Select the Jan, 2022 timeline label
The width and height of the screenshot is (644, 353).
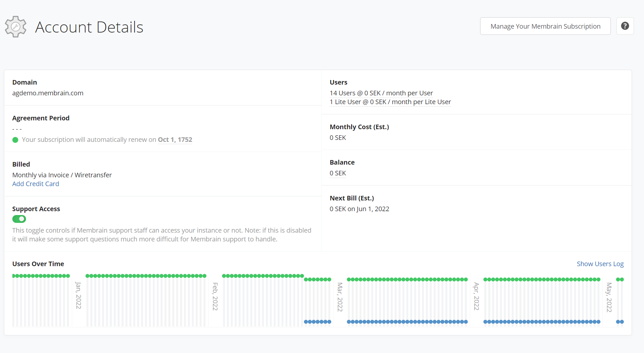78,295
